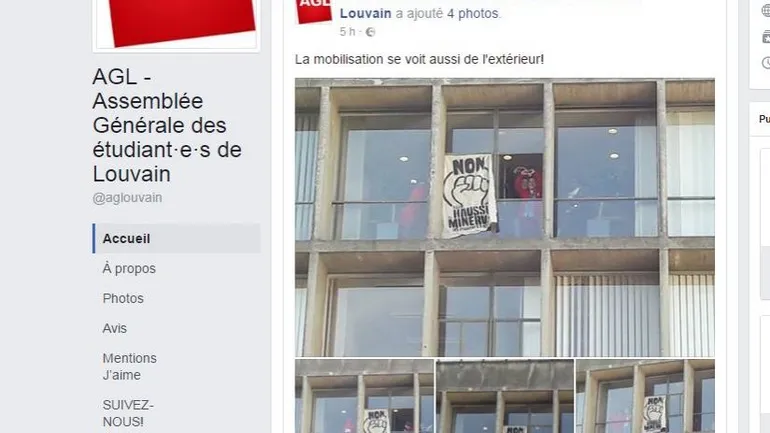
Task: Open the bottom-left photo thumbnail
Action: [364, 396]
